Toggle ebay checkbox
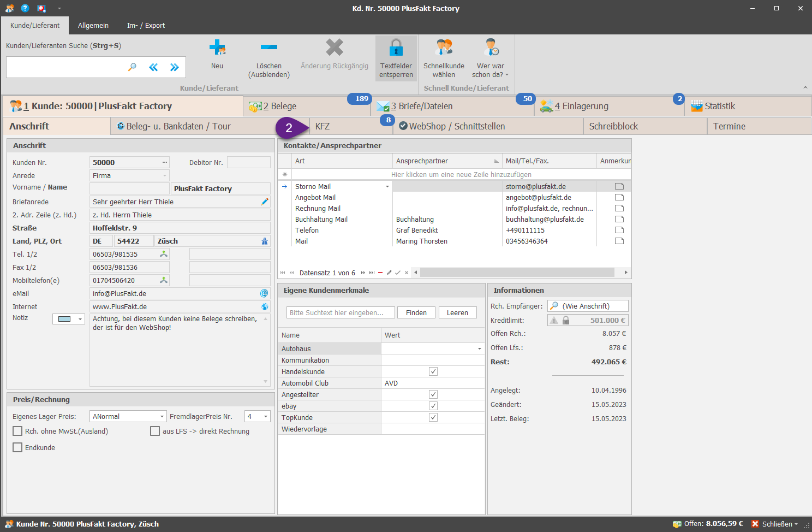 433,406
